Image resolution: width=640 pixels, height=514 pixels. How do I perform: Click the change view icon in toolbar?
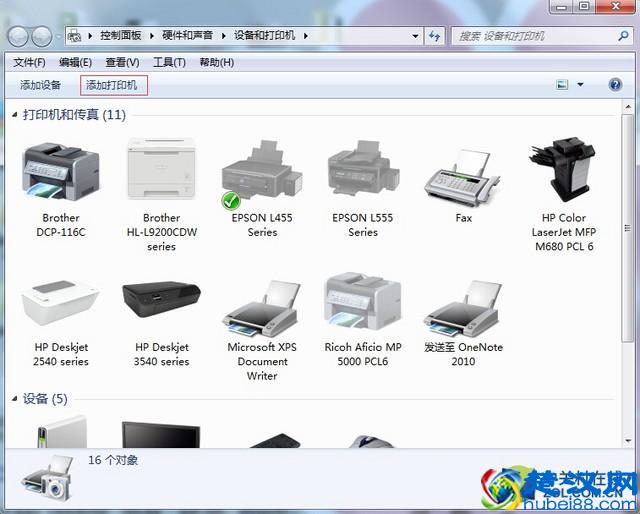pos(562,85)
